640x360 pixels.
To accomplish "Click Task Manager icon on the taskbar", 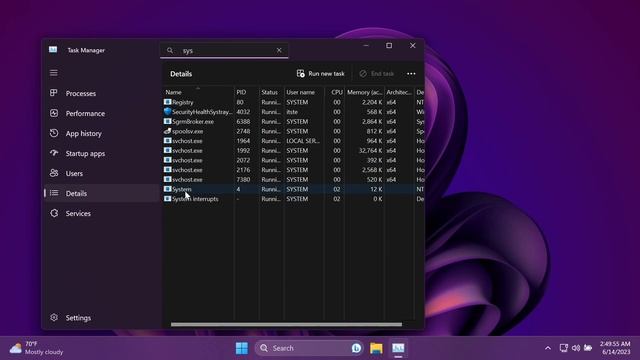I will tap(398, 348).
